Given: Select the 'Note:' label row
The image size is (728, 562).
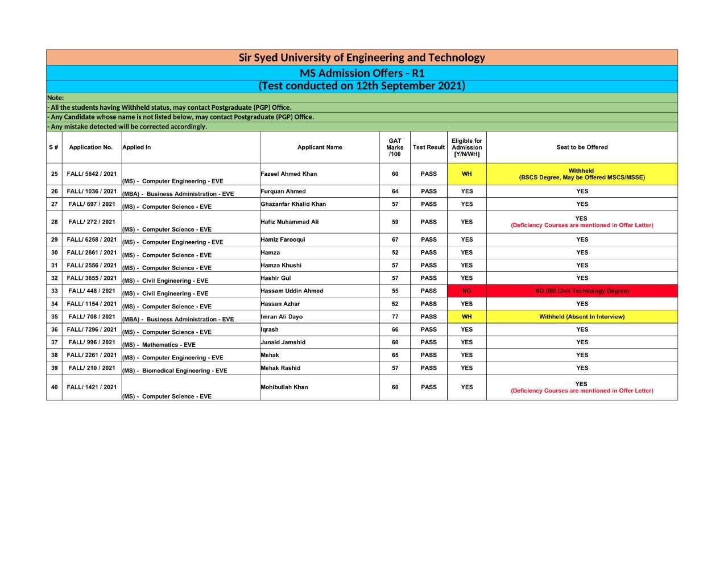Looking at the screenshot, I should pyautogui.click(x=362, y=98).
